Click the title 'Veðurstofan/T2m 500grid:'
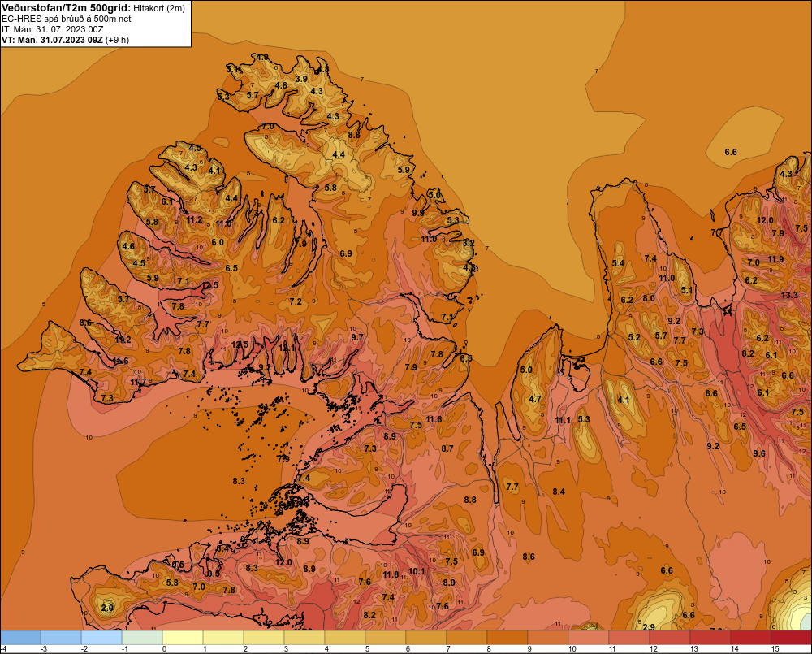 point(67,8)
